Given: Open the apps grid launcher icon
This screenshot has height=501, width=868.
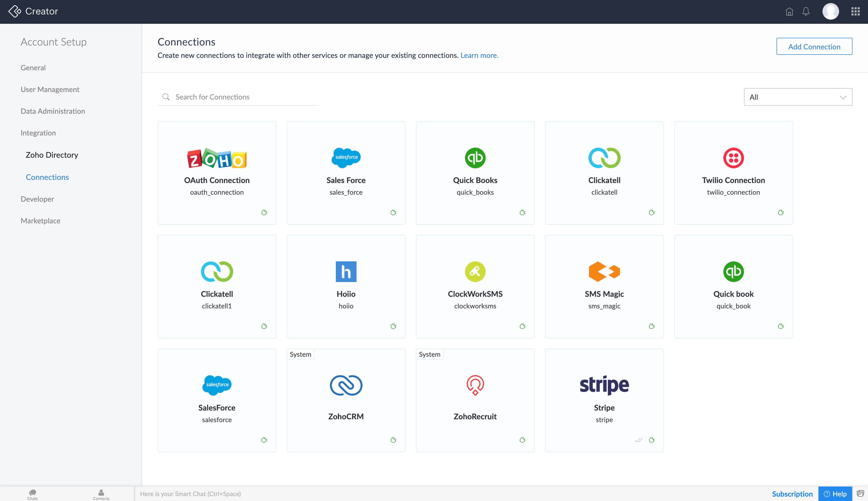Looking at the screenshot, I should [856, 12].
